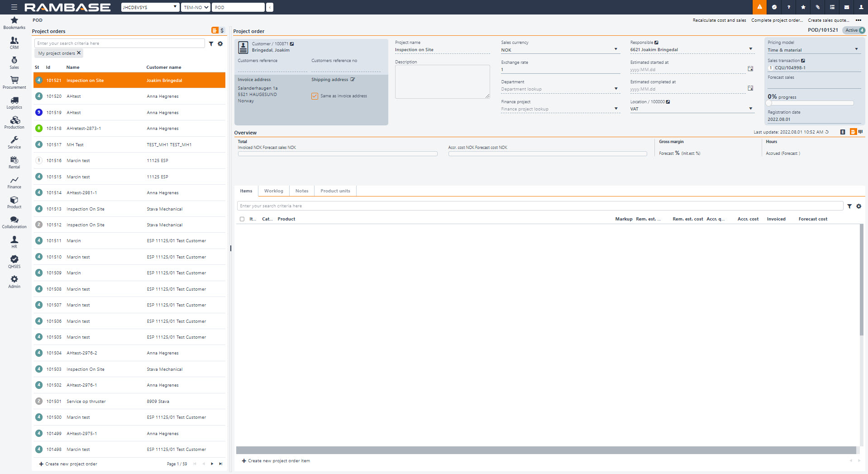
Task: Open project orders list settings gear
Action: click(220, 43)
